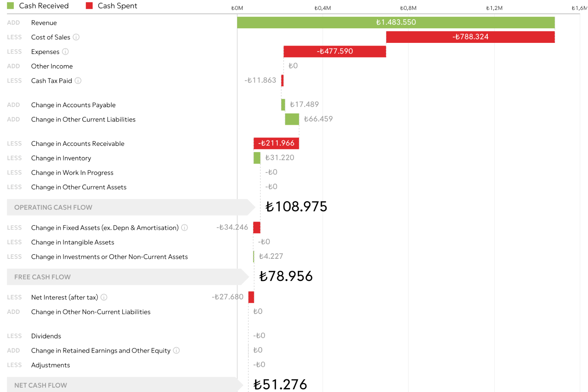Image resolution: width=588 pixels, height=392 pixels.
Task: Open the Net Interest (after tax) info icon
Action: [104, 297]
